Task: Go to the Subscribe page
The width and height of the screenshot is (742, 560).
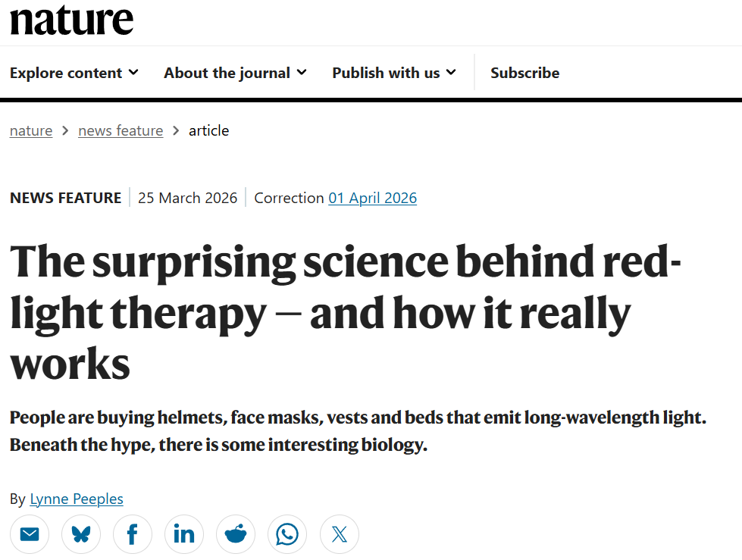Action: coord(524,73)
